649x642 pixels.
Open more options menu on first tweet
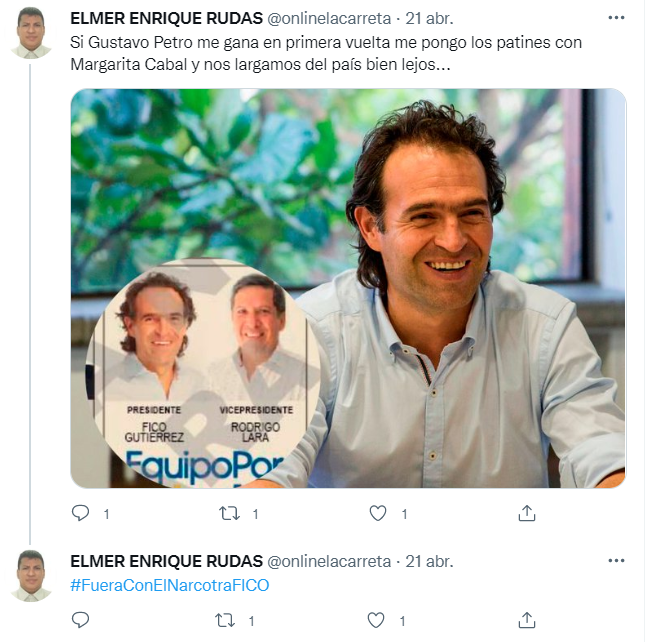(616, 17)
